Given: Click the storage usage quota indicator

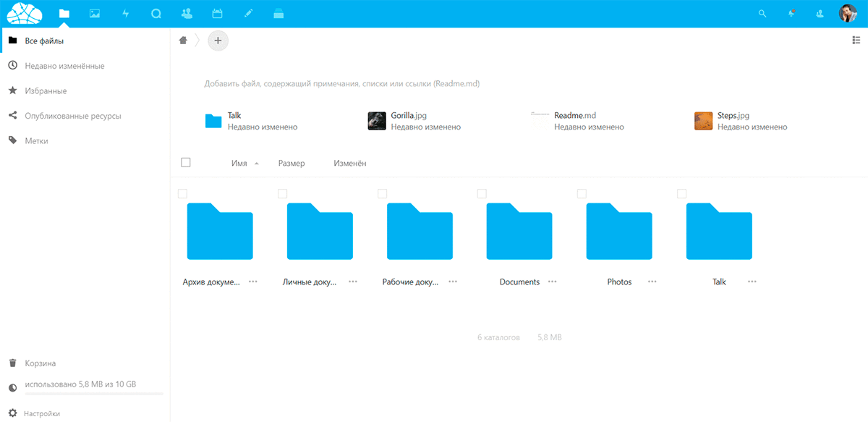Looking at the screenshot, I should click(x=85, y=387).
